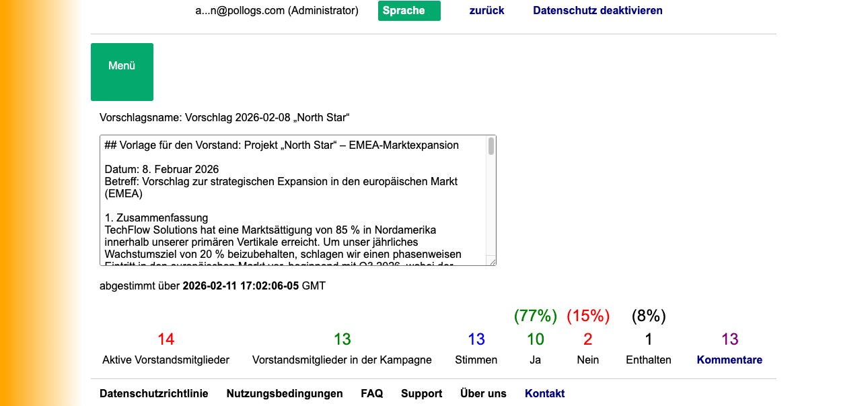Open the Menü panel
This screenshot has width=868, height=406.
(122, 71)
